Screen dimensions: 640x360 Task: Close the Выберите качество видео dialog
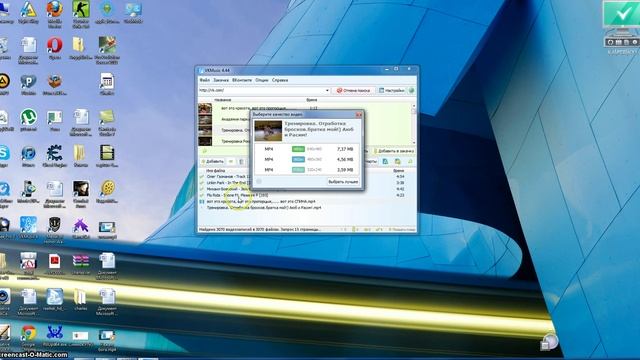358,115
